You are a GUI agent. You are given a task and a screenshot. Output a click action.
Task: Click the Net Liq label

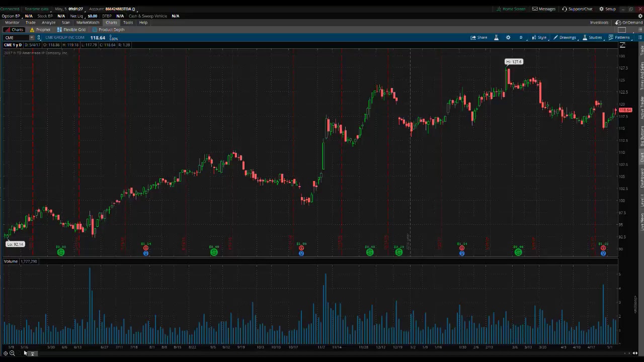pos(76,16)
